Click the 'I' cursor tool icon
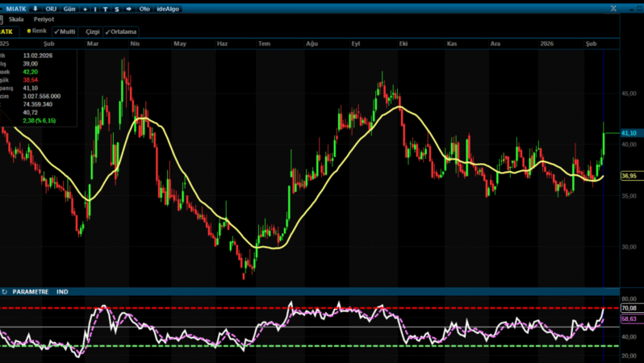 point(95,8)
